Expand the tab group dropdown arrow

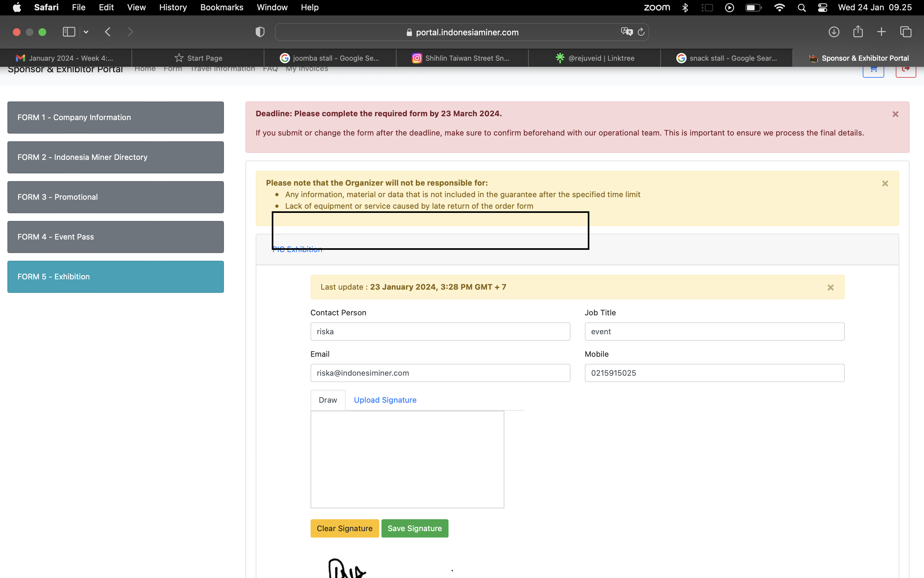[86, 32]
